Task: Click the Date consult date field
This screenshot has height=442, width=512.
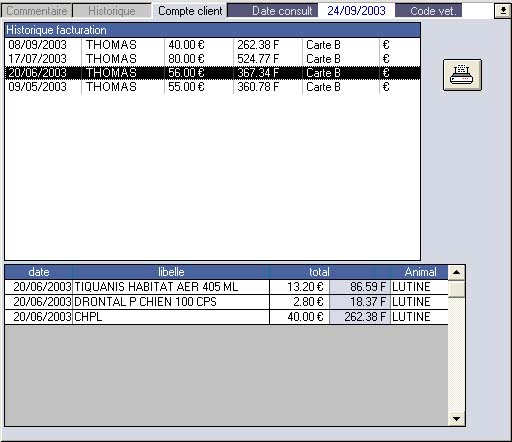Action: 356,11
